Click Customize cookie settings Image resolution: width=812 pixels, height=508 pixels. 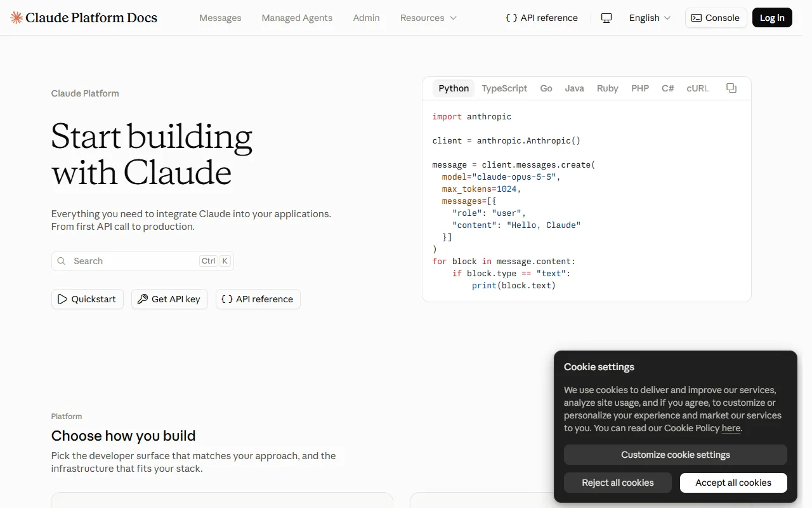(676, 455)
